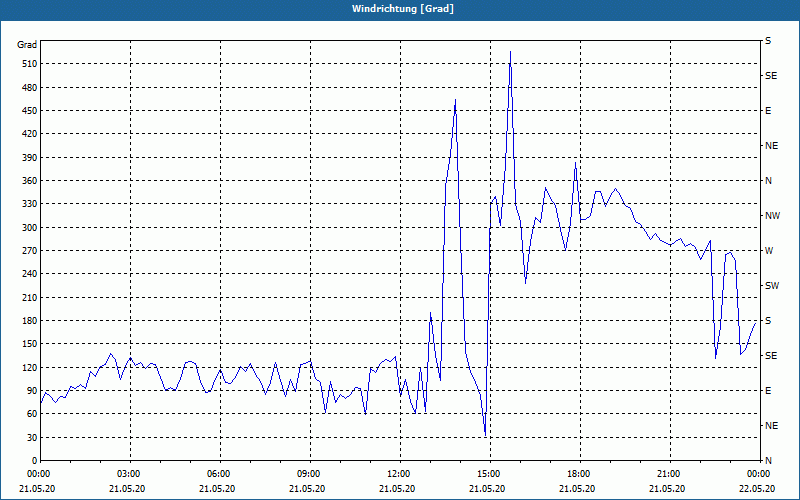This screenshot has width=800, height=500.
Task: Pick the 330 degree axis label
Action: point(31,204)
